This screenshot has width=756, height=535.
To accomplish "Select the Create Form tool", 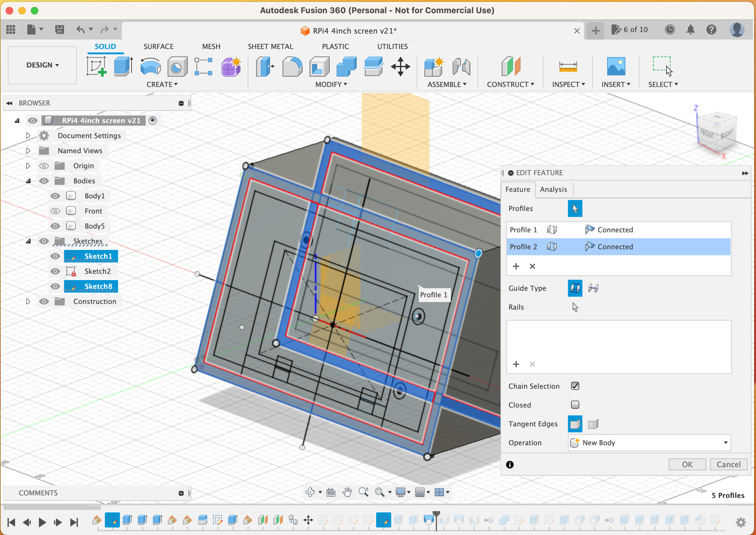I will 231,67.
